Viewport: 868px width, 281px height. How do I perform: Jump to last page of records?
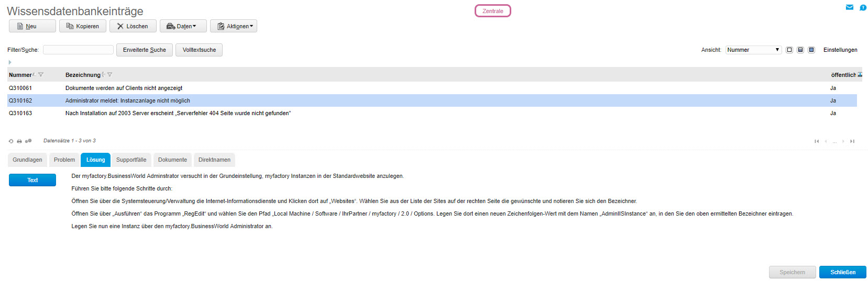click(x=852, y=141)
